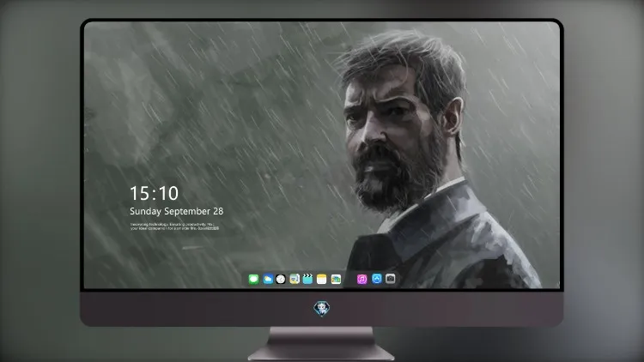
Task: Open the yellow Notes dock icon
Action: (x=322, y=279)
